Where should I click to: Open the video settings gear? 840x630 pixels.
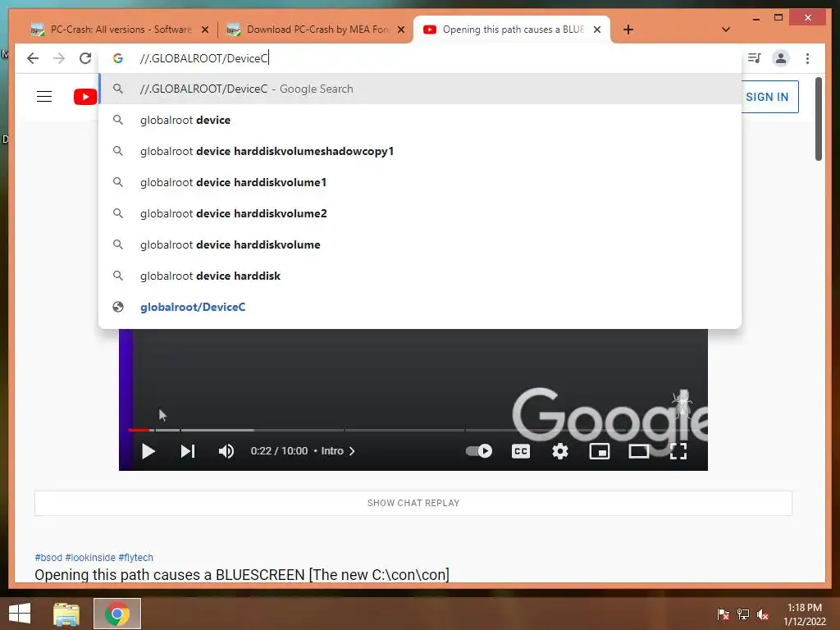(x=559, y=451)
